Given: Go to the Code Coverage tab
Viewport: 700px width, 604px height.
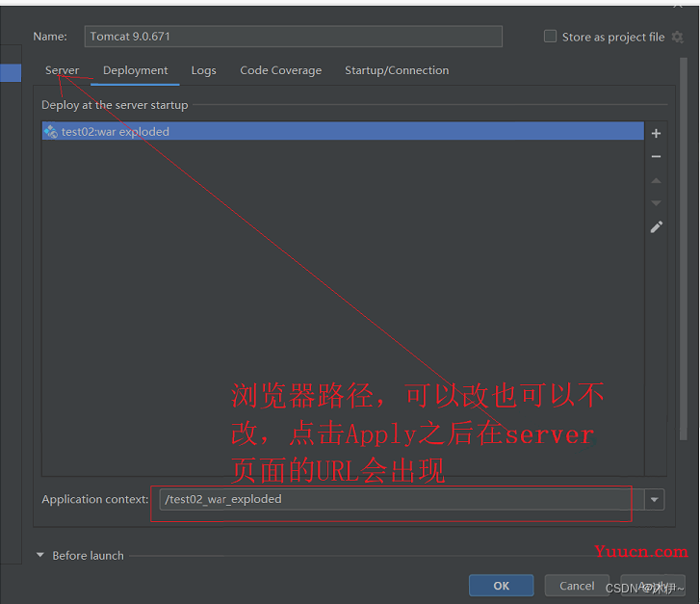Looking at the screenshot, I should [281, 70].
